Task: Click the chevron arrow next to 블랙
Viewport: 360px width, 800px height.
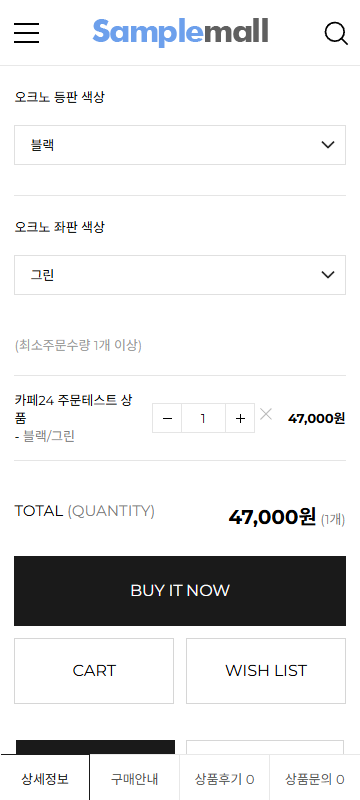Action: 328,145
